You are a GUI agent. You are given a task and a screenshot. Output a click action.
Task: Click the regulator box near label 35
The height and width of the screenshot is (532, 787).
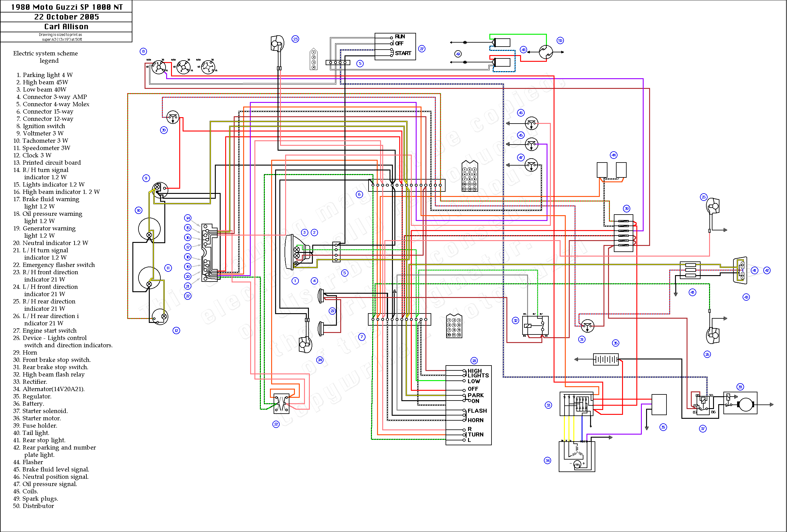[659, 405]
